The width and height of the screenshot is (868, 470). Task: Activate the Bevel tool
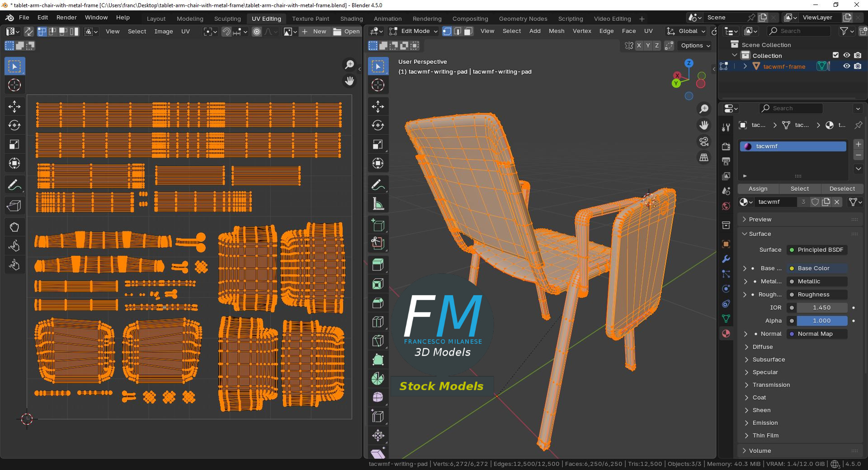pyautogui.click(x=378, y=303)
